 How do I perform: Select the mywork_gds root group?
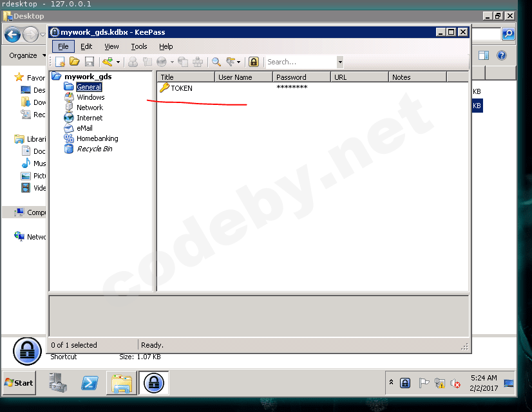[88, 77]
